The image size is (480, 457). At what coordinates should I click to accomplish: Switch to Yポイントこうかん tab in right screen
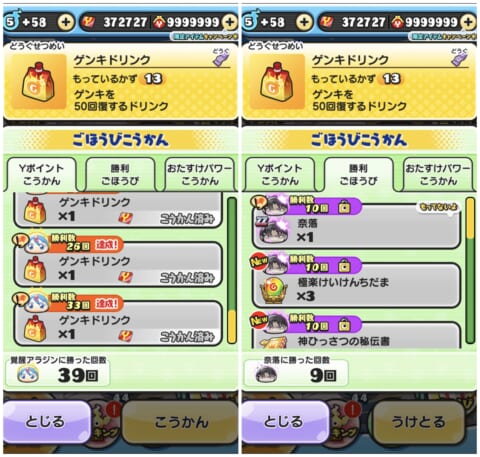click(280, 175)
